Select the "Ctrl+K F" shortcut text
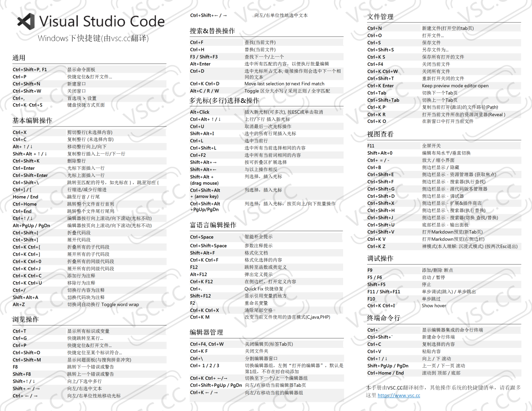Viewport: 532px width, 411px height. [x=199, y=351]
